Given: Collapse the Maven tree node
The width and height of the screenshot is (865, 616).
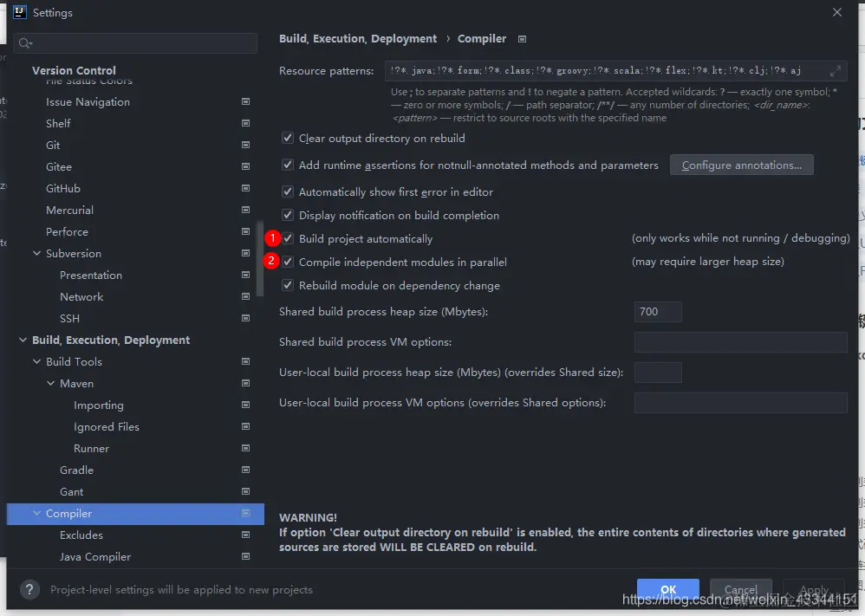Looking at the screenshot, I should click(x=51, y=383).
